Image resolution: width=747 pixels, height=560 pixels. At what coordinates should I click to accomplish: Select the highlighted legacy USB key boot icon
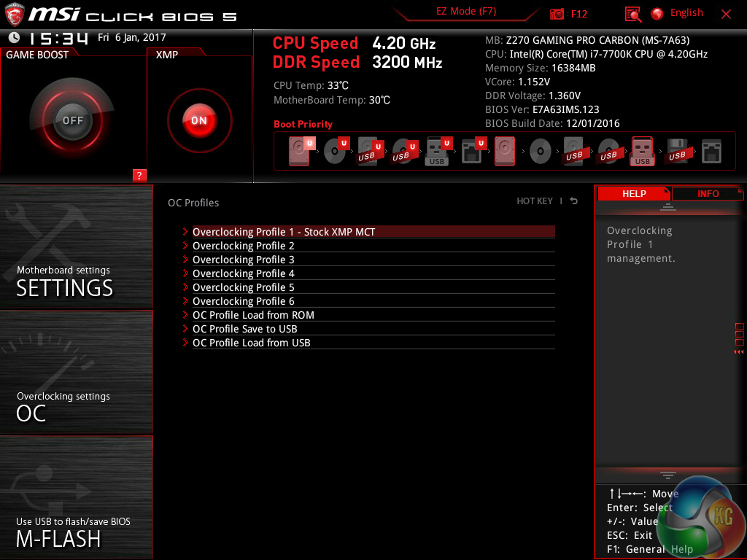click(x=642, y=152)
